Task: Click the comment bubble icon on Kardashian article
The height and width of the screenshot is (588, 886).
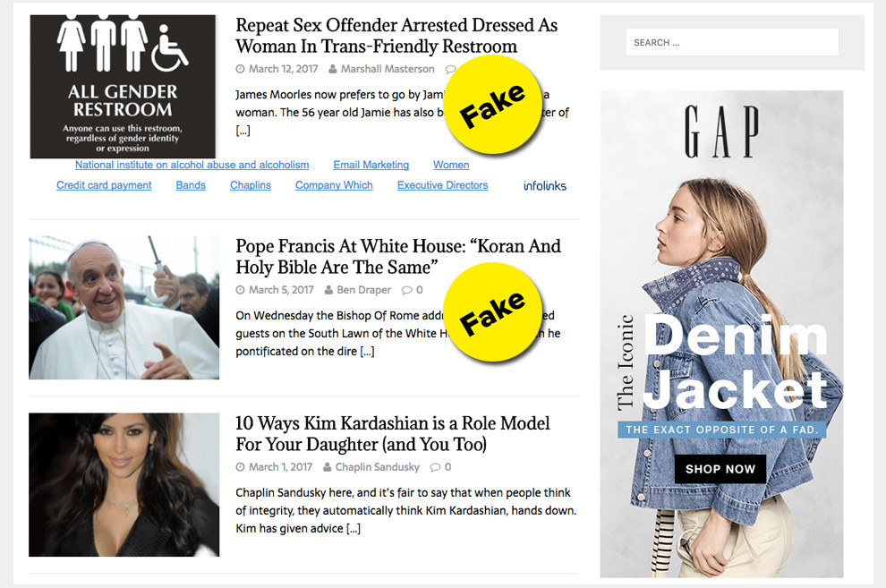Action: click(x=435, y=468)
